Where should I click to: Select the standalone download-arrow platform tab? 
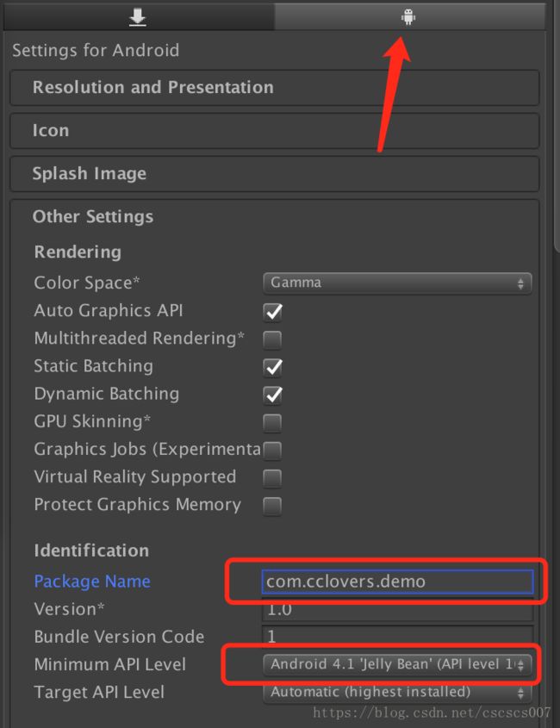click(x=138, y=17)
